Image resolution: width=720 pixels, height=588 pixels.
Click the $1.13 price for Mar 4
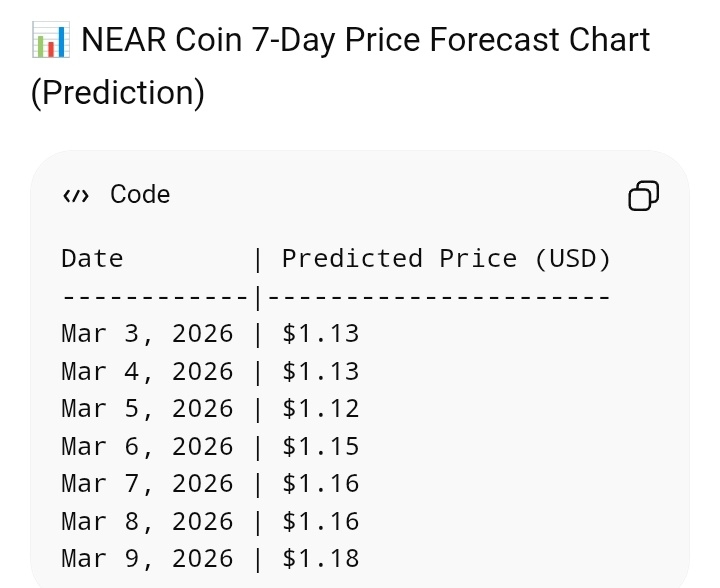coord(321,372)
